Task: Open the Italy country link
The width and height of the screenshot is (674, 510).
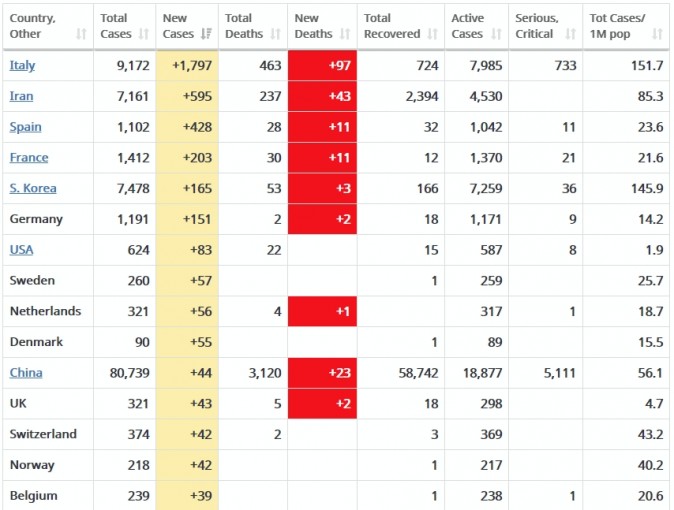Action: tap(22, 65)
